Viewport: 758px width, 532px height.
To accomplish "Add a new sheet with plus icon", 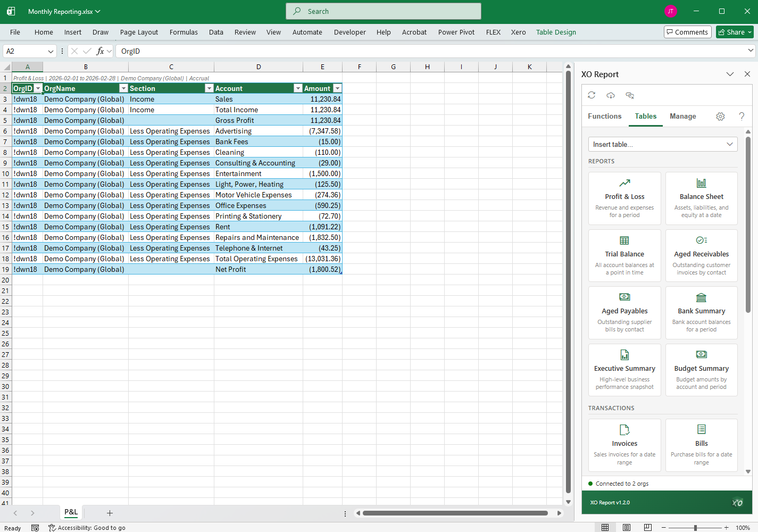I will tap(110, 513).
